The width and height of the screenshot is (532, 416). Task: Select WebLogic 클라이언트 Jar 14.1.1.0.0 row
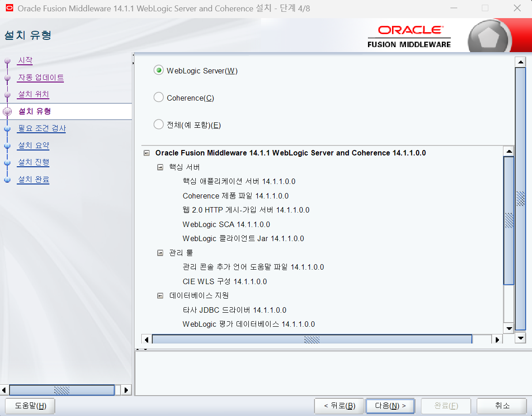pos(243,238)
